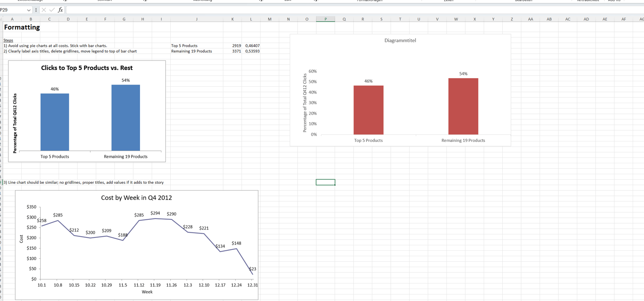Select column header W
This screenshot has height=301, width=644.
[x=456, y=19]
